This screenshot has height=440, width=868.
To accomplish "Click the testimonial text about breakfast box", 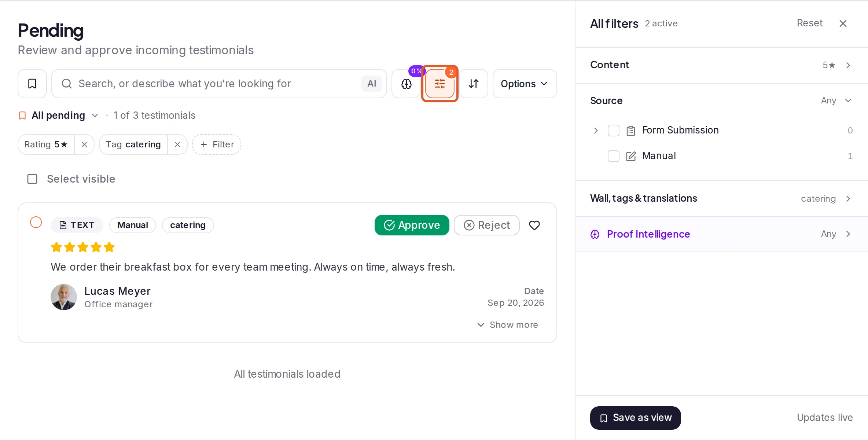I will (253, 267).
